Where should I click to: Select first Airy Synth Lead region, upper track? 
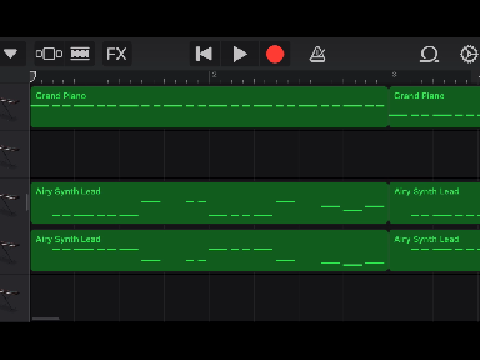(209, 203)
